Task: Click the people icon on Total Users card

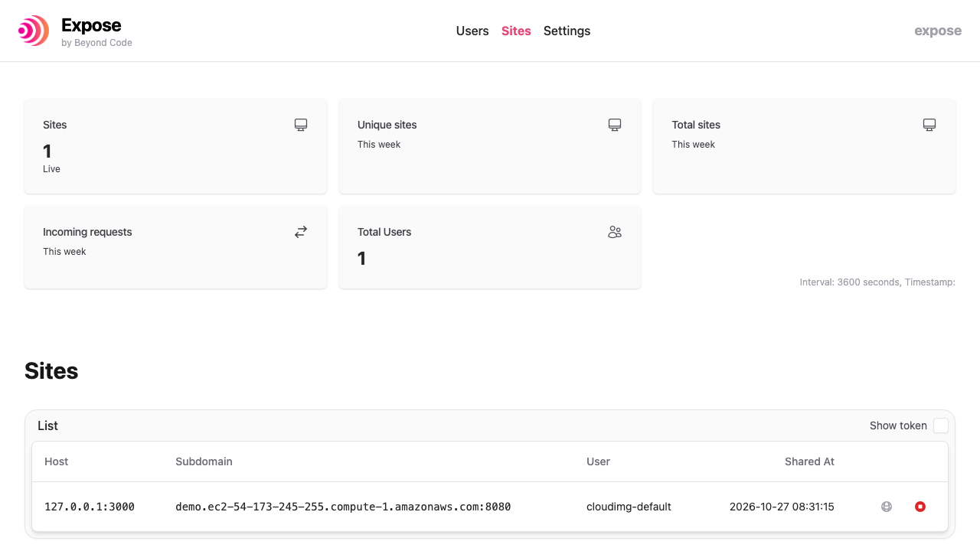Action: point(615,232)
